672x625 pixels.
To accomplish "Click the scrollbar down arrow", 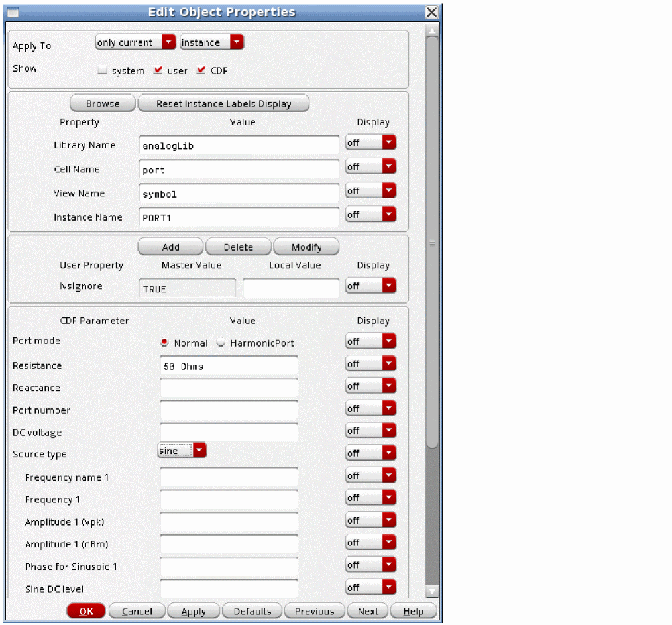I will coord(432,591).
